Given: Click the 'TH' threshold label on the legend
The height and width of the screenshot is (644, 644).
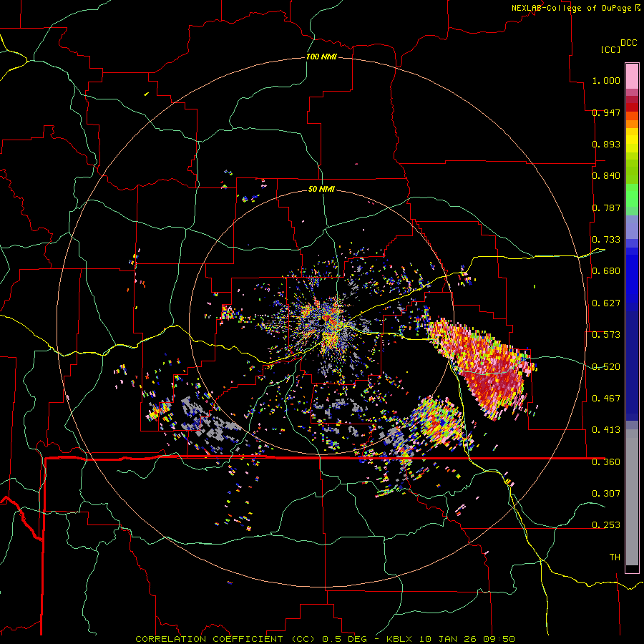Looking at the screenshot, I should coord(615,557).
